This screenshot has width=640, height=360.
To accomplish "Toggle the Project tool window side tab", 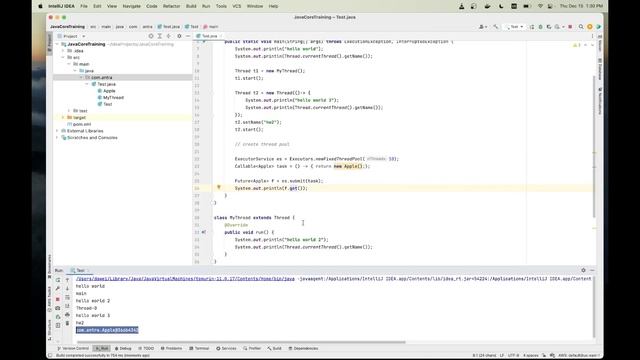I will tap(50, 43).
